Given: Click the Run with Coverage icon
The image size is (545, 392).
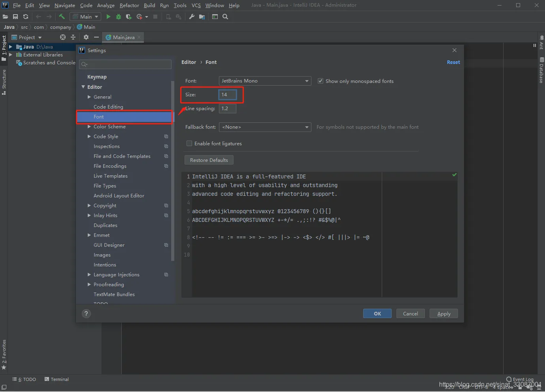Looking at the screenshot, I should (x=129, y=17).
